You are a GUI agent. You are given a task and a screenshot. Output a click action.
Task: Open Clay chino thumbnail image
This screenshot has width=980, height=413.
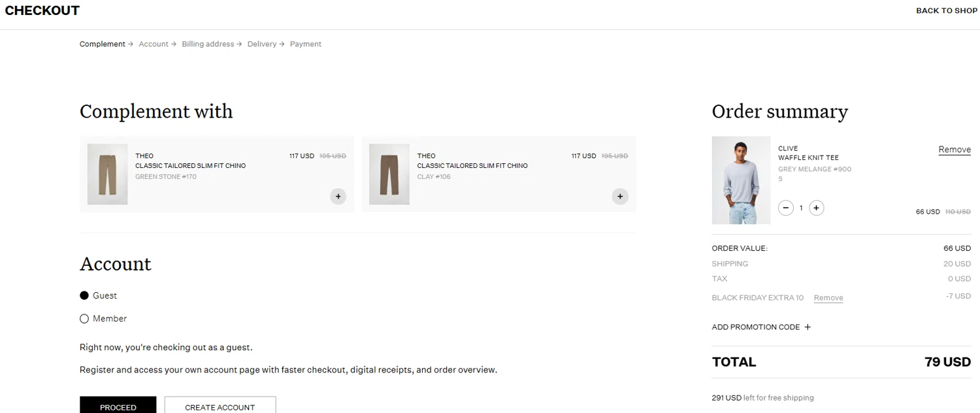tap(389, 174)
